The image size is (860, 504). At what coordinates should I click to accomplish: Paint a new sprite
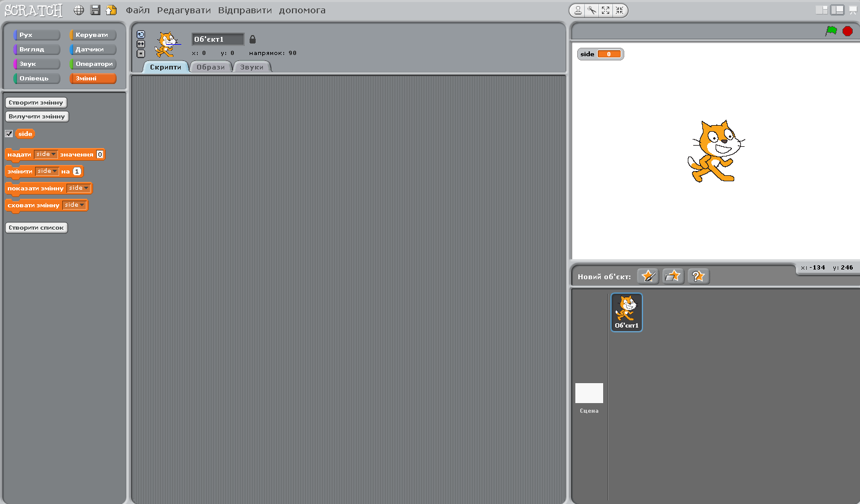[x=648, y=276]
